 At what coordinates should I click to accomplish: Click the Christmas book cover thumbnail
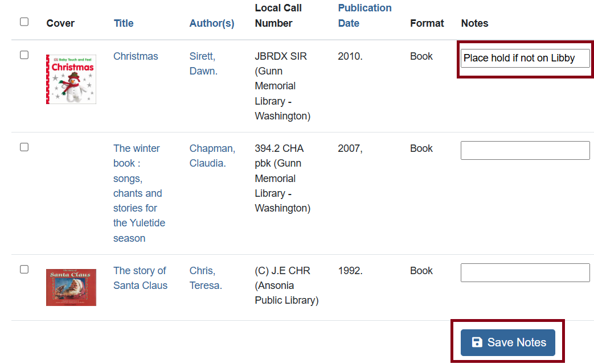[71, 79]
